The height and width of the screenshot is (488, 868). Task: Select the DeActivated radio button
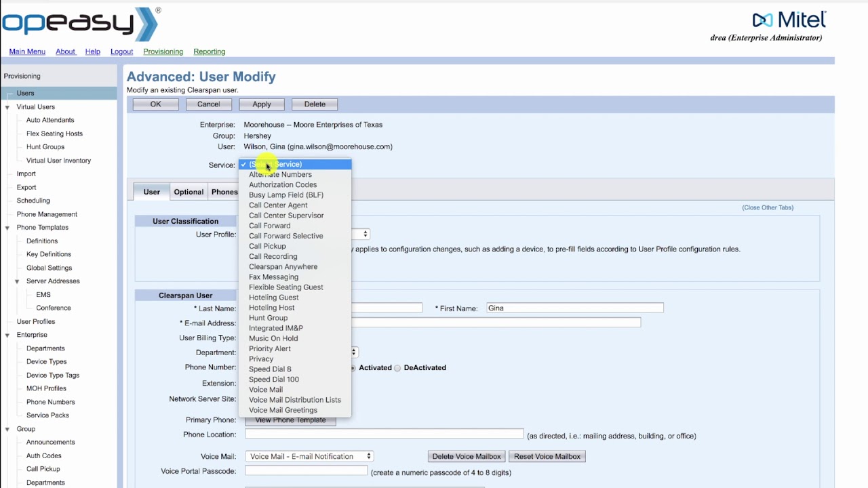pyautogui.click(x=398, y=368)
